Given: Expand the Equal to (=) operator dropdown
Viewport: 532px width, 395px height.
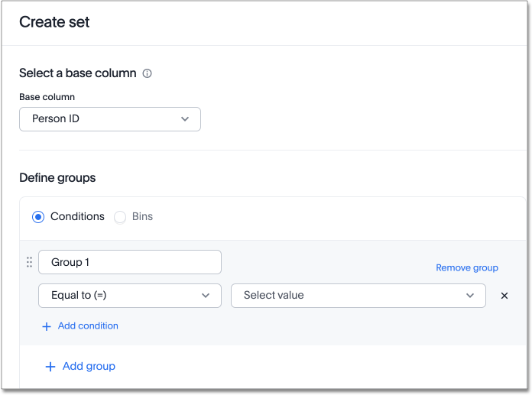Looking at the screenshot, I should coord(129,296).
